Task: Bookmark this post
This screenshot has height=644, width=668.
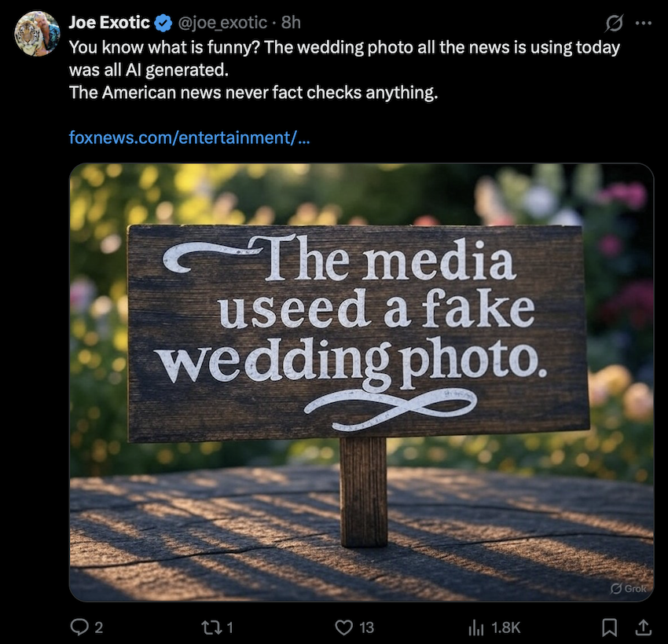Action: [608, 627]
